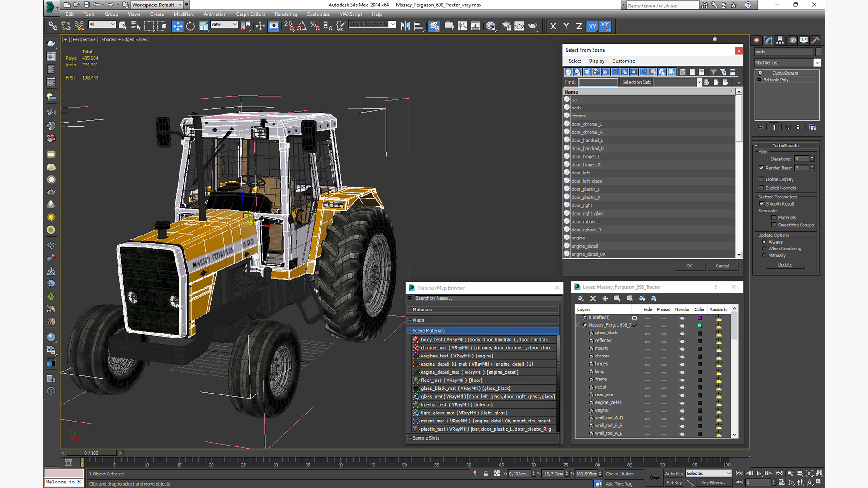Open the Hierarchy command panel tab

780,40
